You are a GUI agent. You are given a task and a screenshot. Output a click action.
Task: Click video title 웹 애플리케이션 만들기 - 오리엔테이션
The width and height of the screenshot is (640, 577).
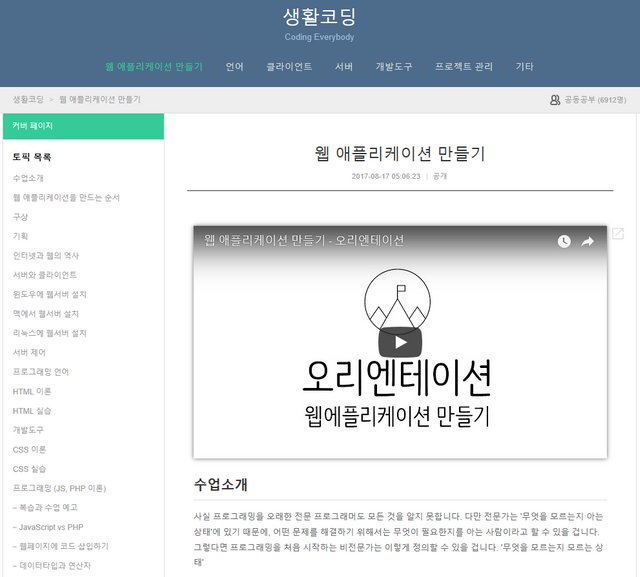(x=304, y=240)
